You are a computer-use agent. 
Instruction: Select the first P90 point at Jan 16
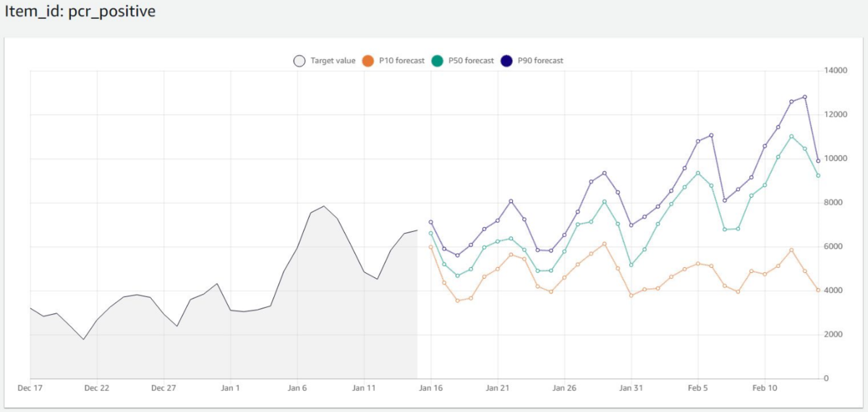pyautogui.click(x=430, y=222)
